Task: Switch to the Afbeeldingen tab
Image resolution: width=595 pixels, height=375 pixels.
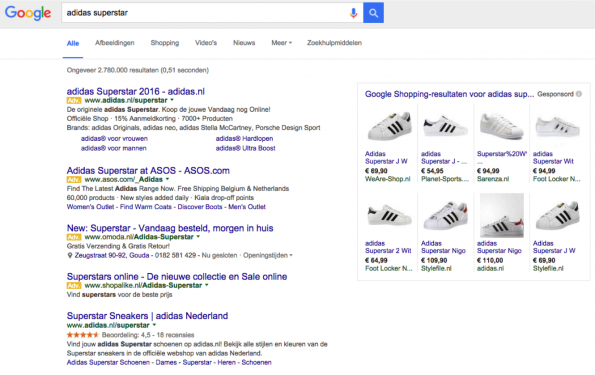Action: pyautogui.click(x=115, y=43)
